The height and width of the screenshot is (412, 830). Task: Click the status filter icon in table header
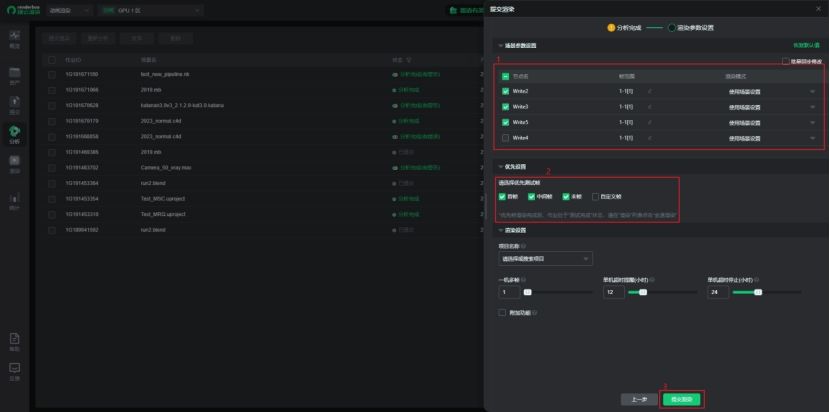(x=409, y=60)
